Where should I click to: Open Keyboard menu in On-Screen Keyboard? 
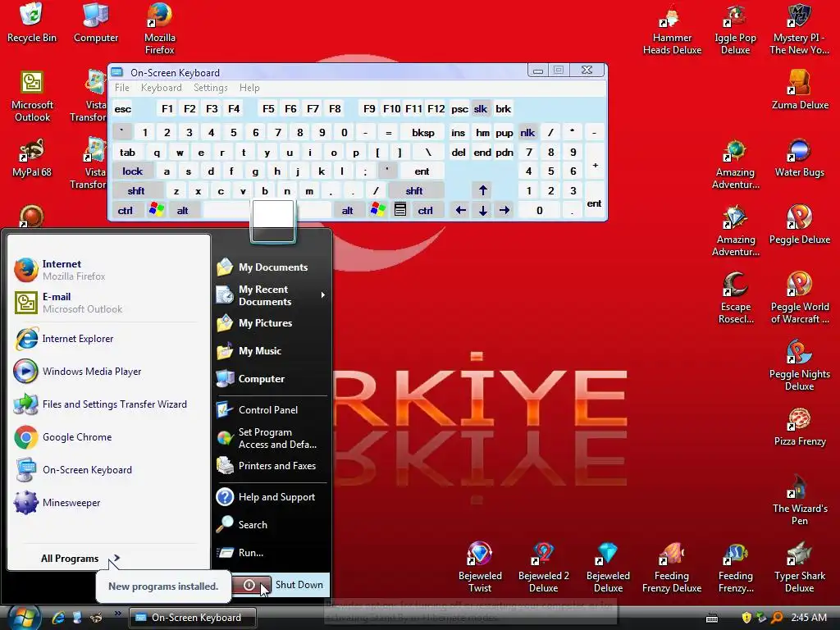162,88
